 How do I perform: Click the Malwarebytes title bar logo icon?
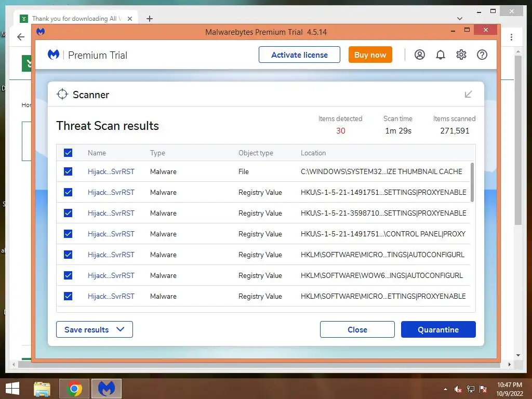click(41, 32)
